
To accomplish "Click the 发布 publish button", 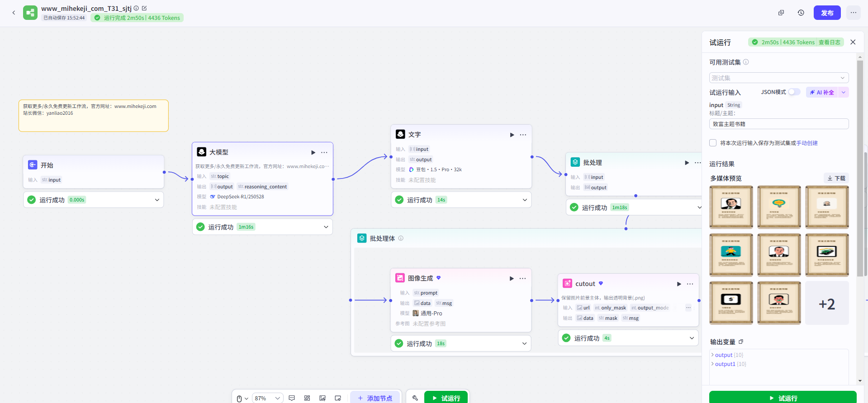I will (827, 13).
